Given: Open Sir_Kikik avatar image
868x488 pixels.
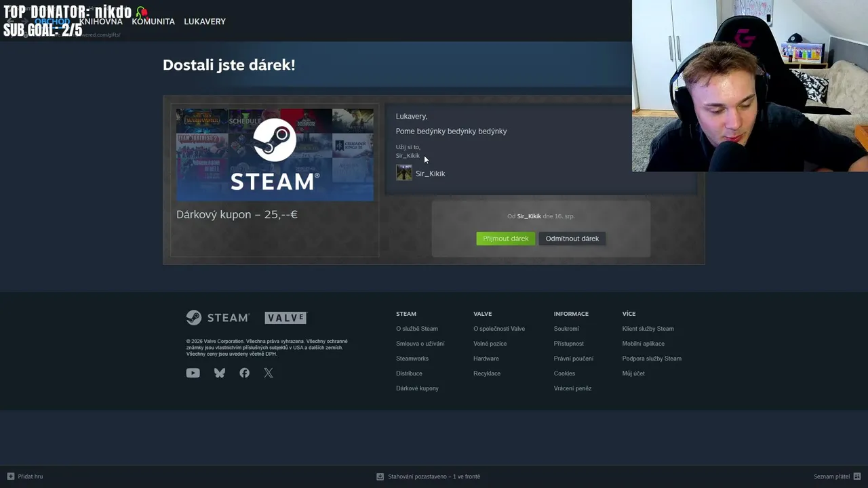Looking at the screenshot, I should pos(404,173).
